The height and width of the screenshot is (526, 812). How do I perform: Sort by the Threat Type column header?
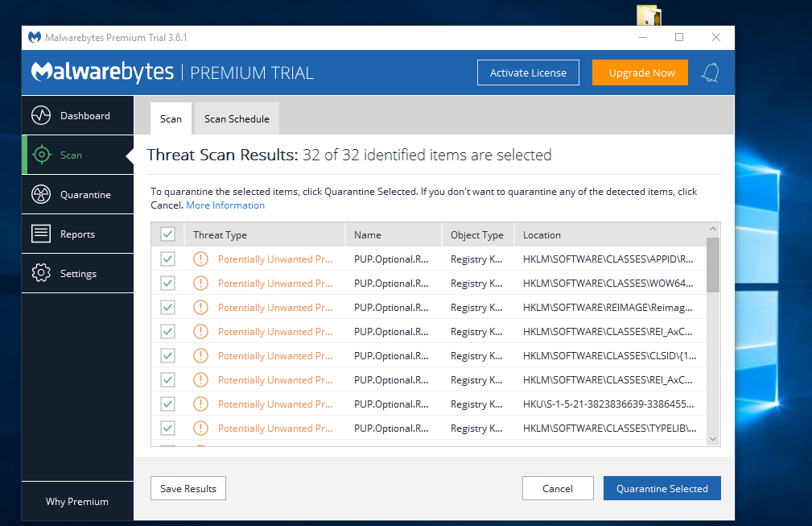pos(265,234)
